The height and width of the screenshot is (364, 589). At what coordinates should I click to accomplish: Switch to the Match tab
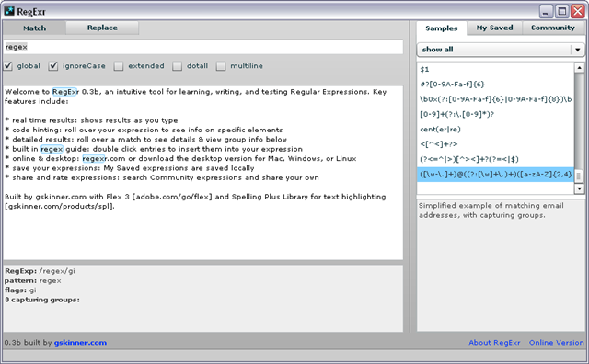click(35, 28)
